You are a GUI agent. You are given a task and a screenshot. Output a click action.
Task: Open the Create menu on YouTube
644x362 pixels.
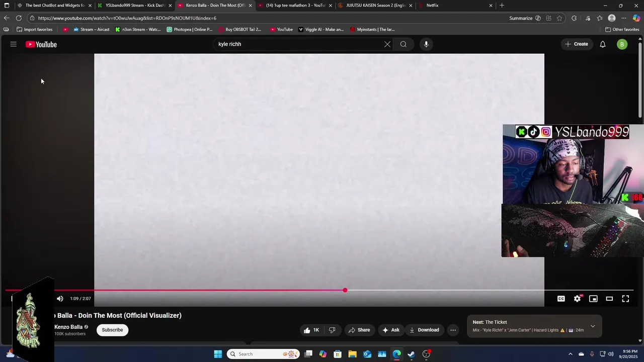click(577, 44)
